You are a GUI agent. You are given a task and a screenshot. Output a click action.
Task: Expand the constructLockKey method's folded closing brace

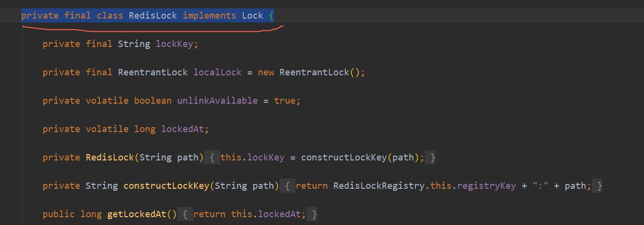click(x=597, y=186)
